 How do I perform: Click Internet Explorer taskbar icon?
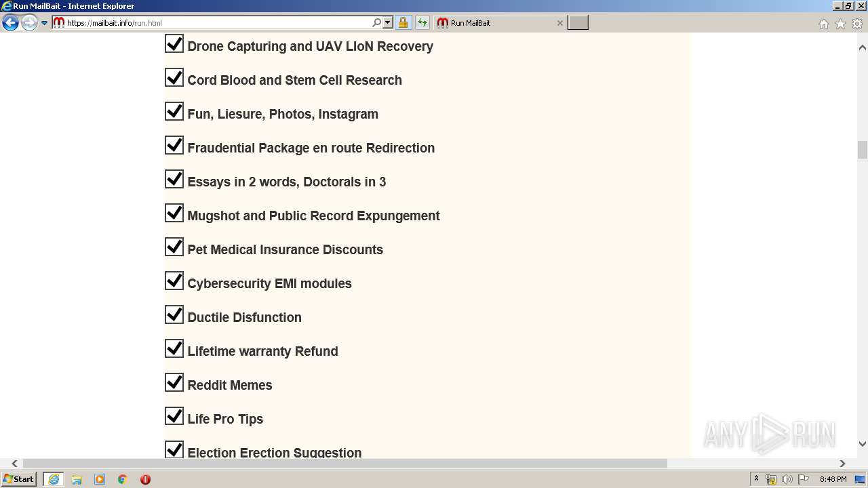tap(54, 479)
